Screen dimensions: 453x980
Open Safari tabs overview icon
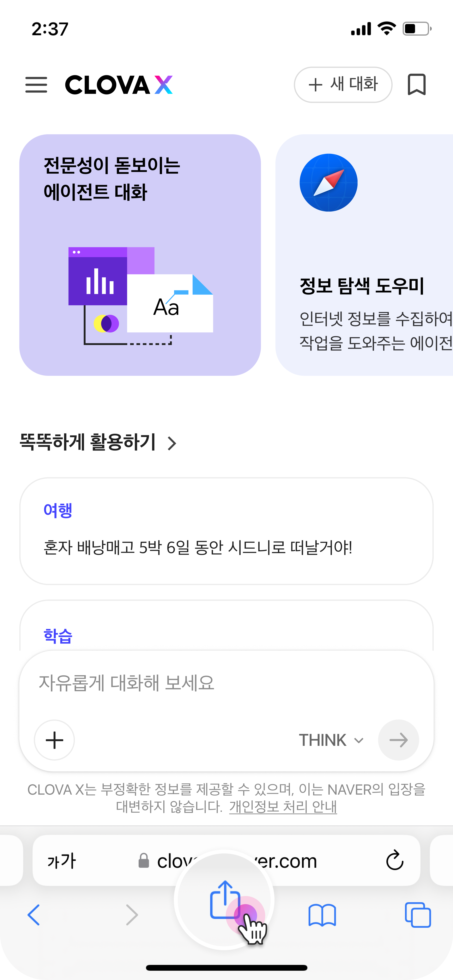pyautogui.click(x=418, y=915)
